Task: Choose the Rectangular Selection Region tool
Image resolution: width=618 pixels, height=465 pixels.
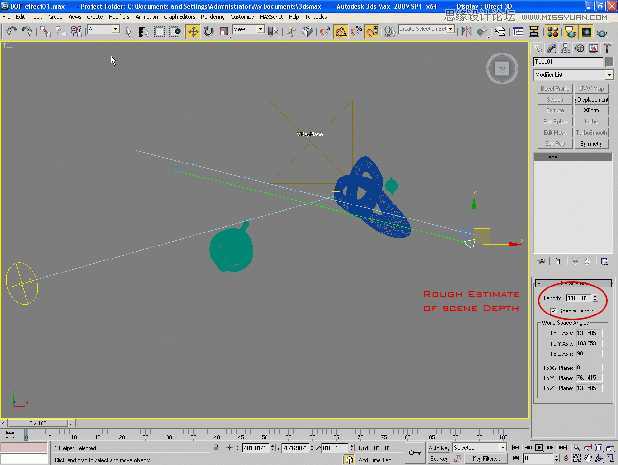Action: point(159,32)
